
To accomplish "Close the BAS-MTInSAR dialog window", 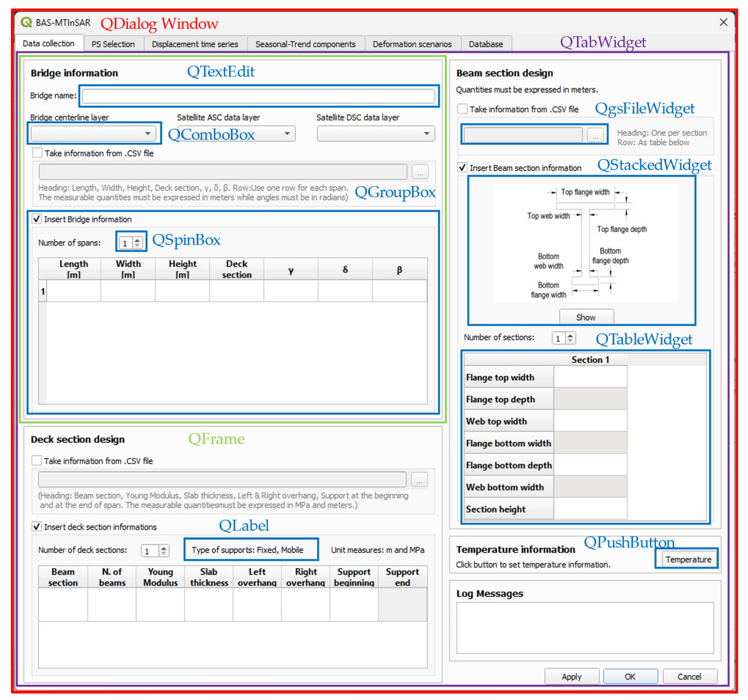I will (723, 22).
